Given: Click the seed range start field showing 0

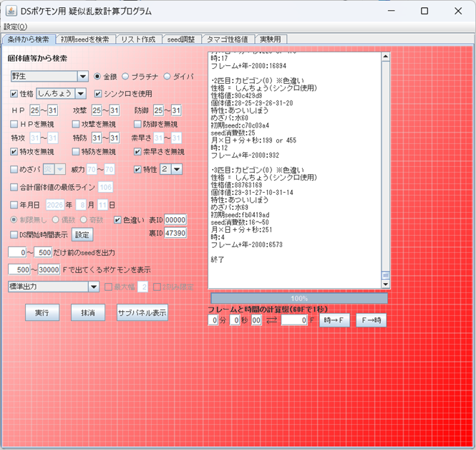Looking at the screenshot, I should [x=17, y=252].
